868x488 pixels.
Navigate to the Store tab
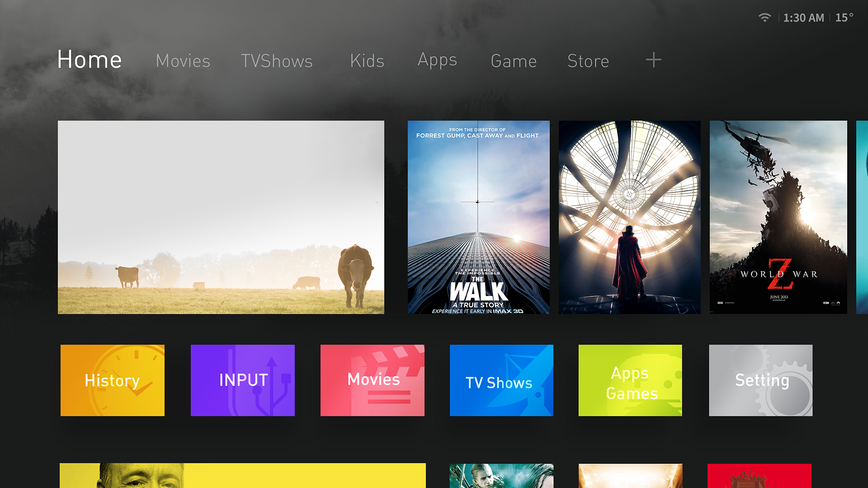point(588,61)
